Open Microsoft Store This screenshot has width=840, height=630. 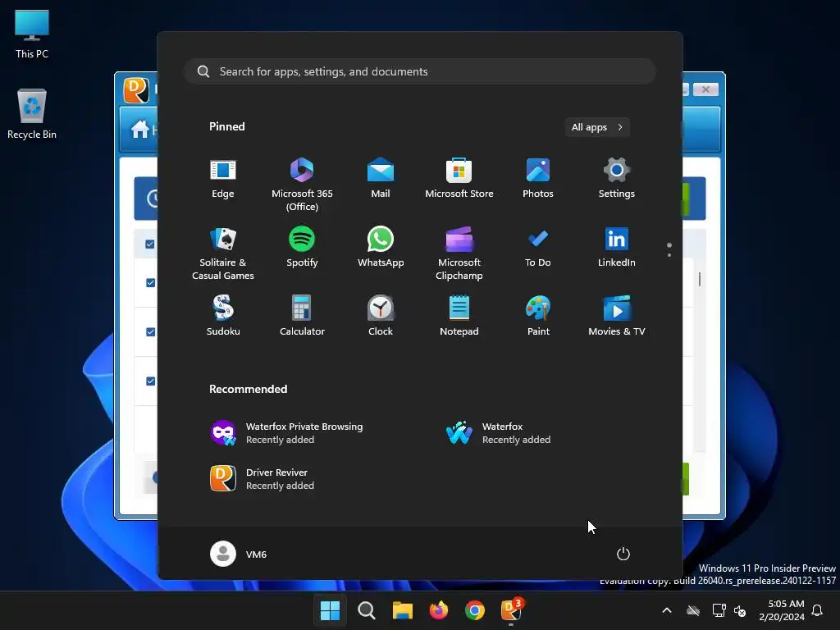tap(459, 179)
